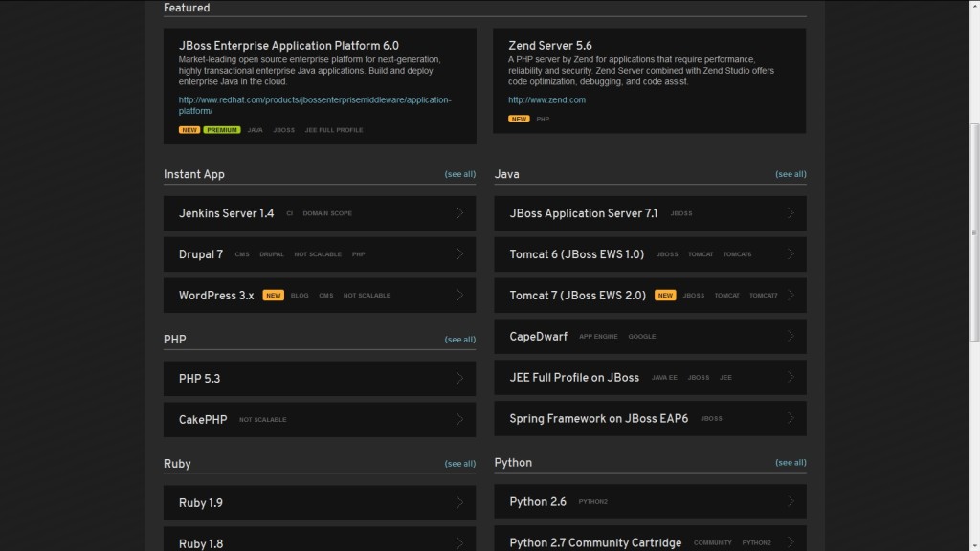Click the scrollbar down arrow

pos(974,546)
